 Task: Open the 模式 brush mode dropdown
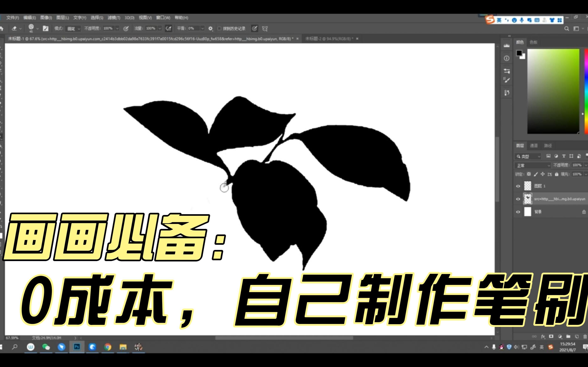point(73,28)
